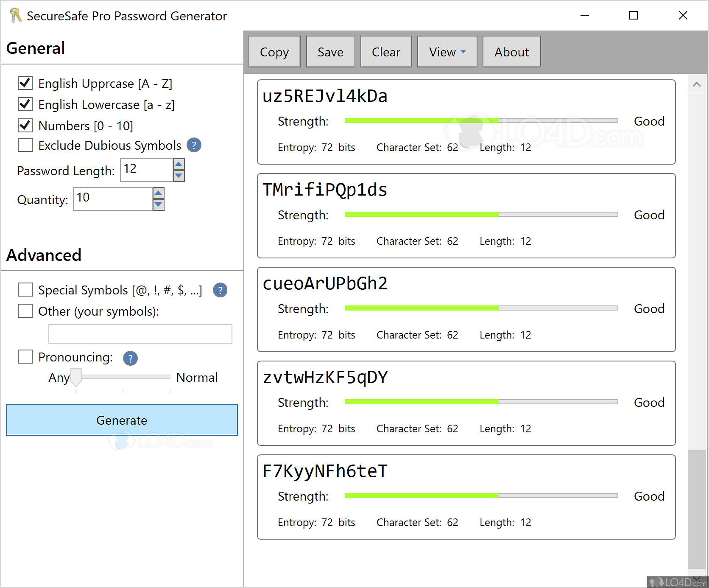709x588 pixels.
Task: Click the key icon in title bar
Action: [x=15, y=16]
